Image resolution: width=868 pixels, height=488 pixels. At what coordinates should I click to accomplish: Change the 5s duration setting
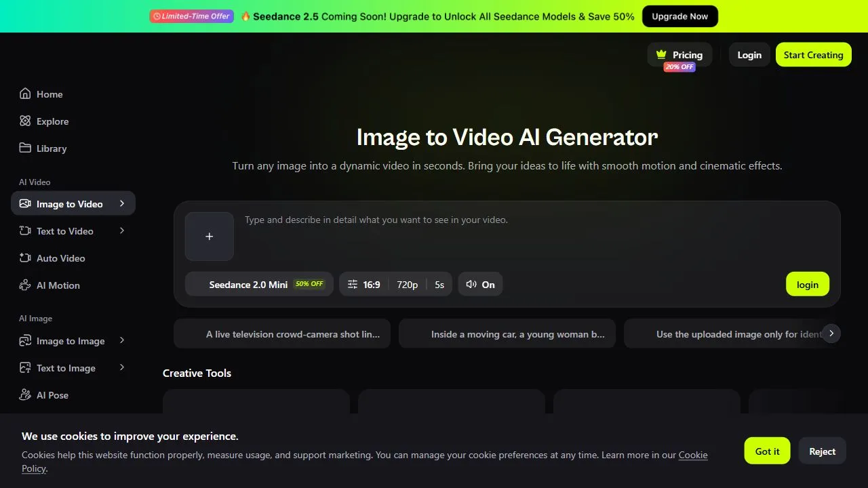439,285
